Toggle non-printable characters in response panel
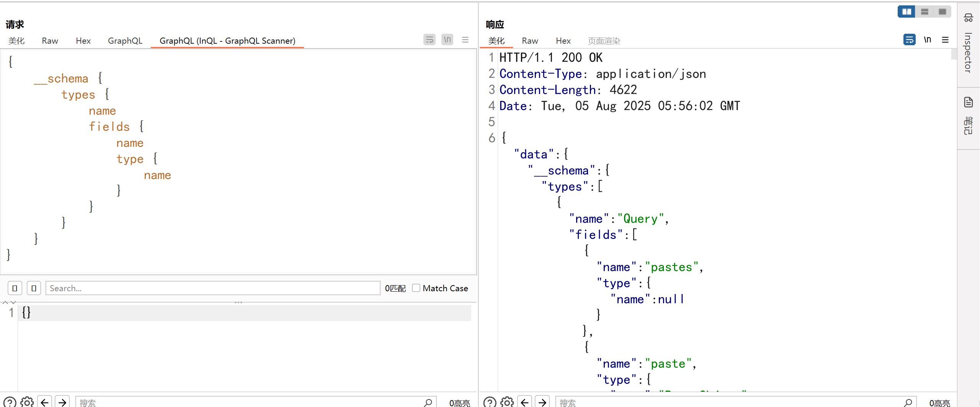Viewport: 980px width, 407px height. pos(927,39)
